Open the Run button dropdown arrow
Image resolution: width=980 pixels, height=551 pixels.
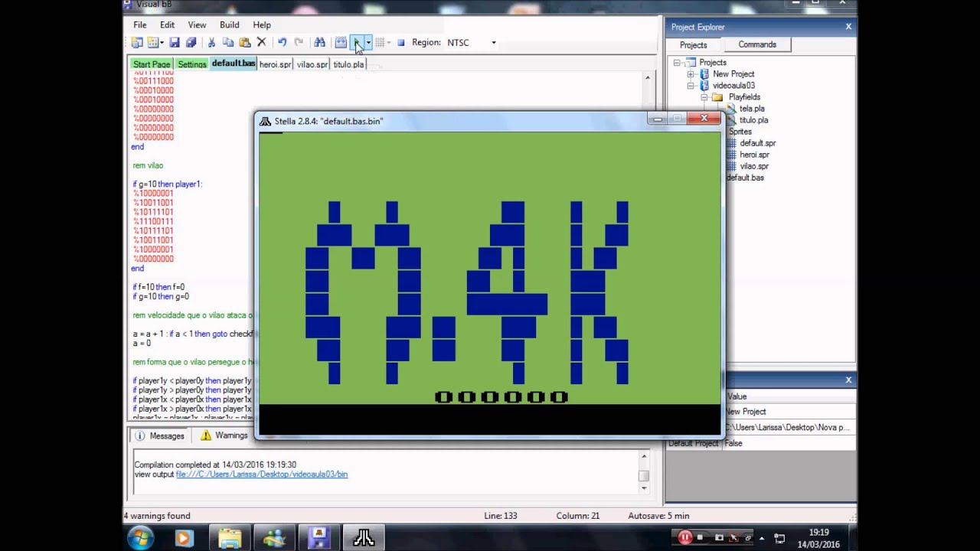pyautogui.click(x=367, y=43)
